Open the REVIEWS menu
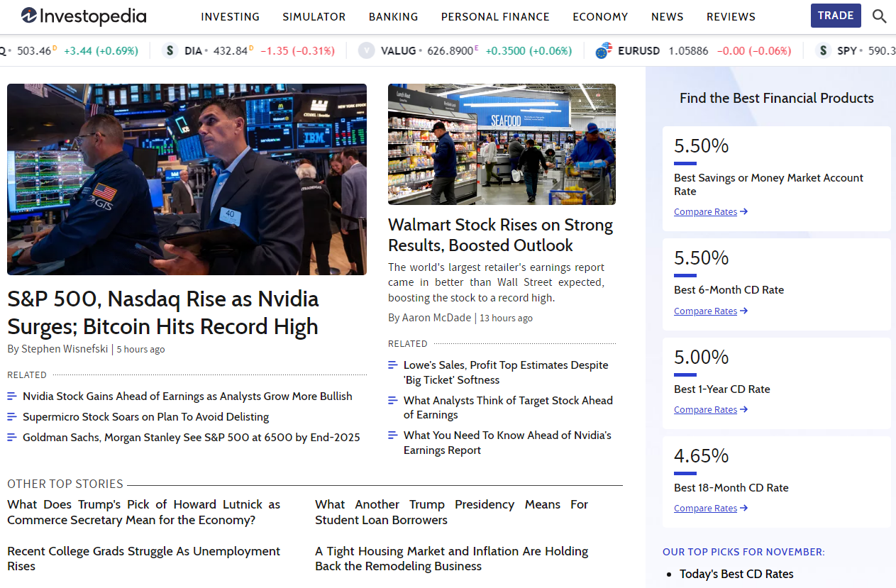 point(731,16)
